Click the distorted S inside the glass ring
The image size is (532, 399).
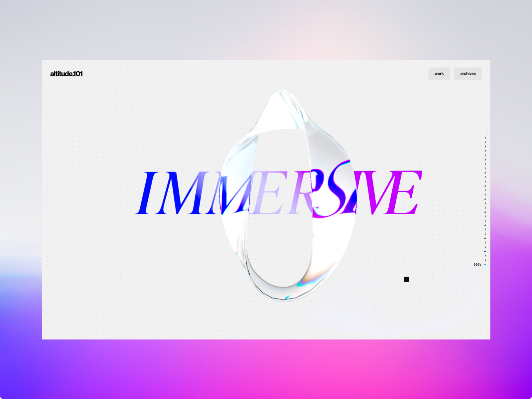pos(332,190)
